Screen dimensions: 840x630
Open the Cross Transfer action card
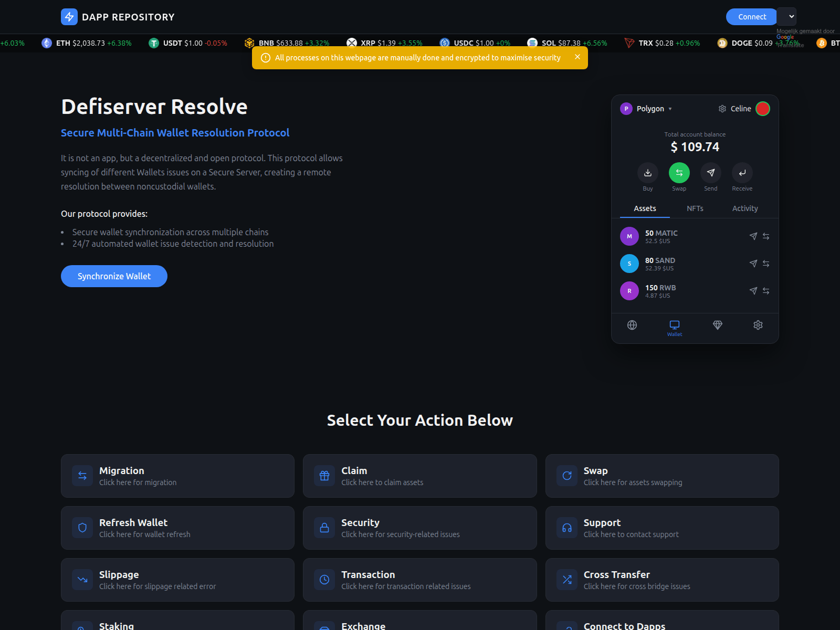point(662,580)
